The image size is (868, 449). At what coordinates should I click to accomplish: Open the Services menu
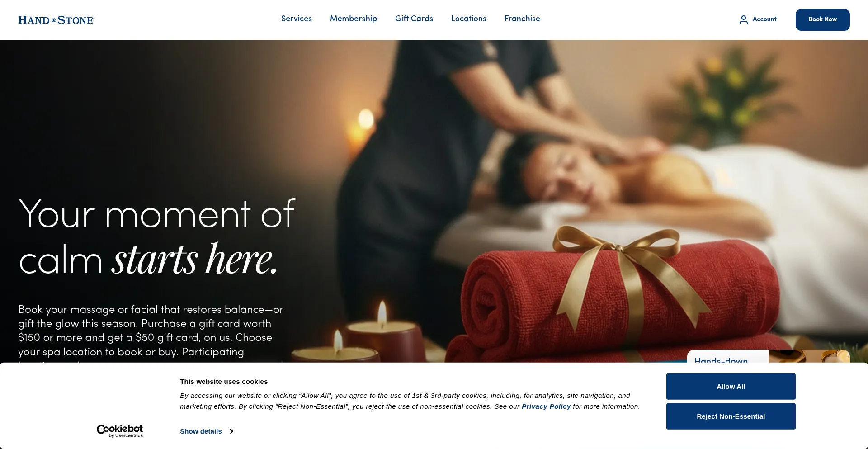coord(297,19)
